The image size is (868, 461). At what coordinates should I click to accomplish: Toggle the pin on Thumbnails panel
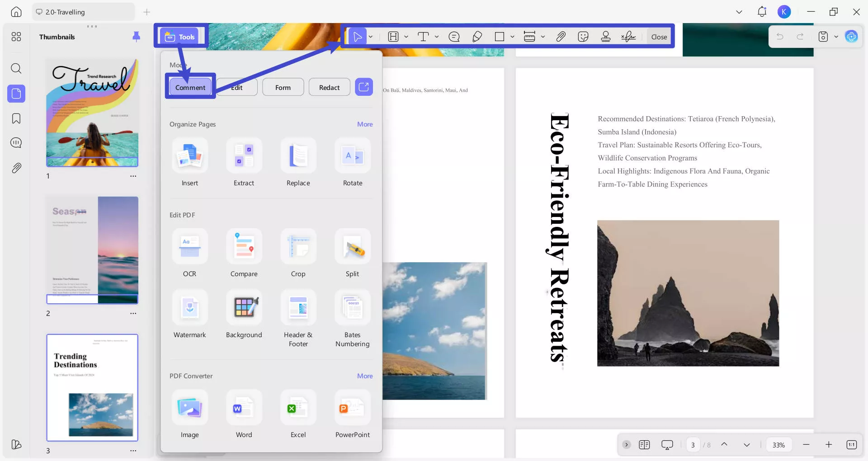click(136, 37)
